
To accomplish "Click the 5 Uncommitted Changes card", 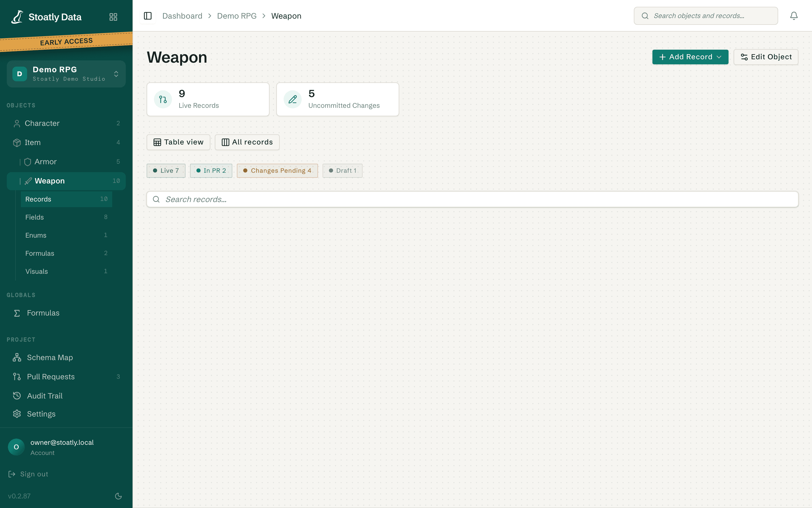I will [x=337, y=99].
